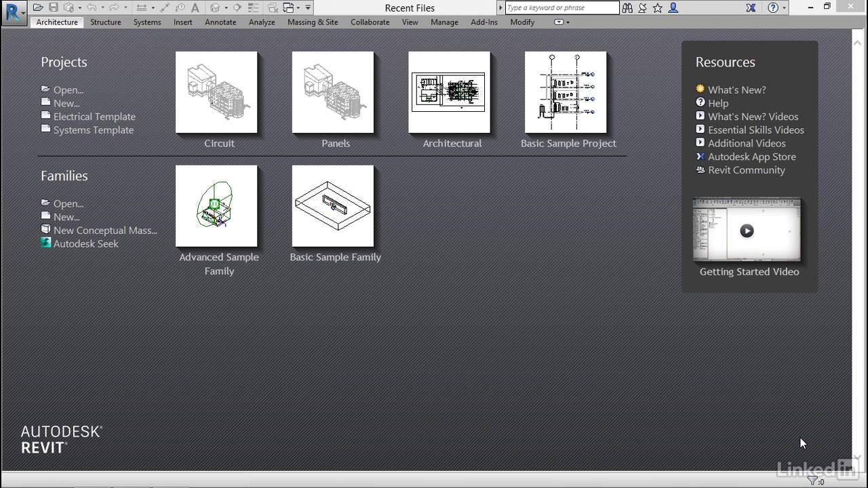Switch to the Architecture ribbon tab
This screenshot has width=868, height=488.
(x=57, y=22)
